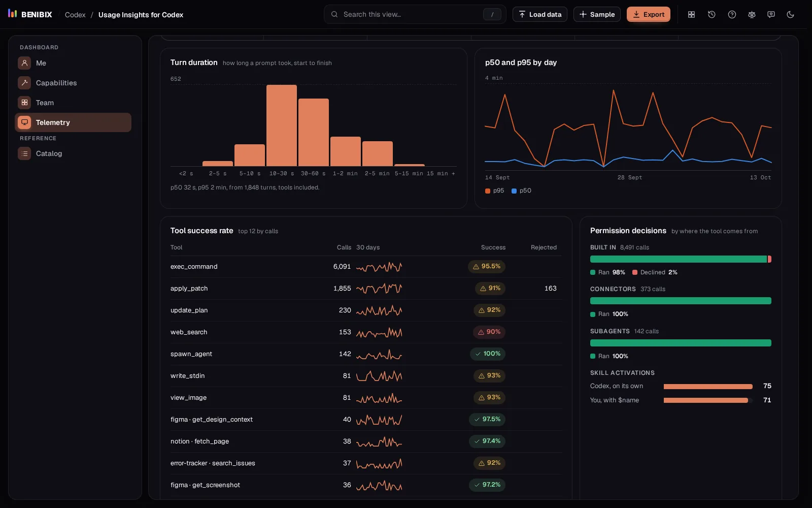Open the grid layout icon in top bar
Image resolution: width=812 pixels, height=508 pixels.
(691, 15)
